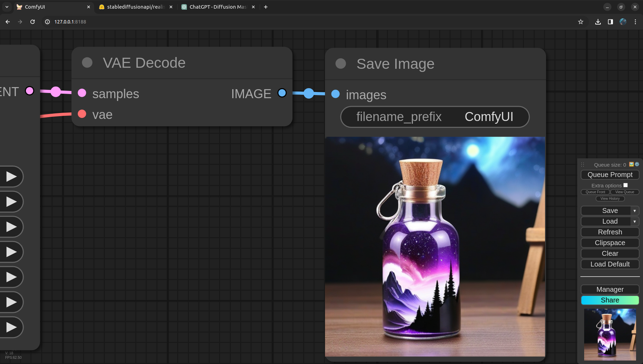Screen dimensions: 643x364
Task: Click the midpoint dot on the blue image link
Action: [x=309, y=93]
